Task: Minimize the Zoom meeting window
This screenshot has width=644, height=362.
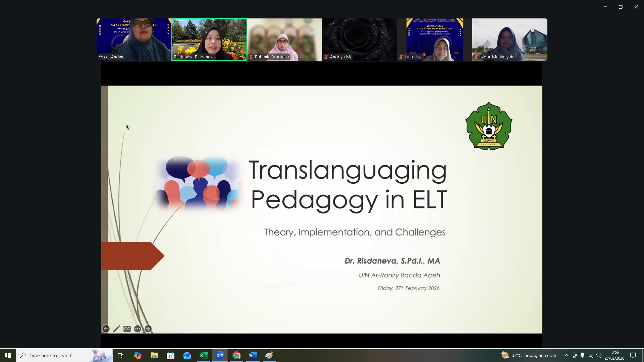Action: (x=605, y=7)
